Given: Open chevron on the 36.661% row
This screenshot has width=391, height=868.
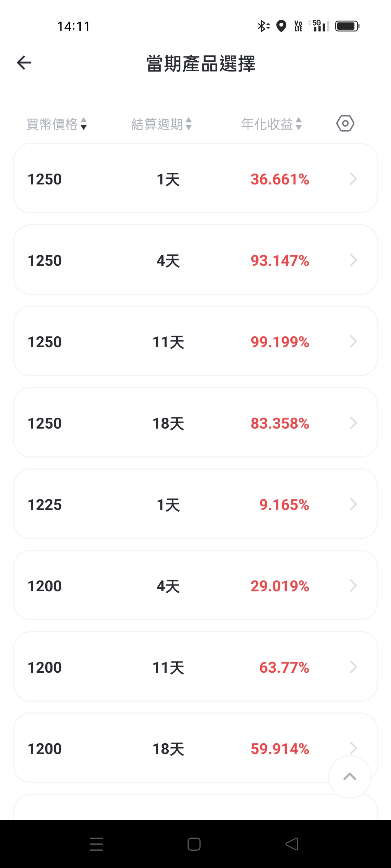Looking at the screenshot, I should pyautogui.click(x=353, y=179).
